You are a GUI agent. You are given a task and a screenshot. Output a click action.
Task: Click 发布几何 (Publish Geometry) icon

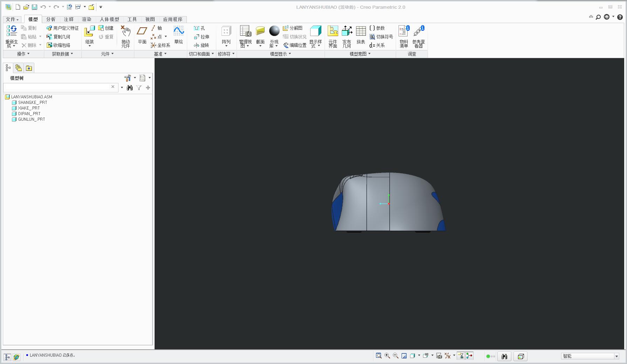tap(347, 31)
